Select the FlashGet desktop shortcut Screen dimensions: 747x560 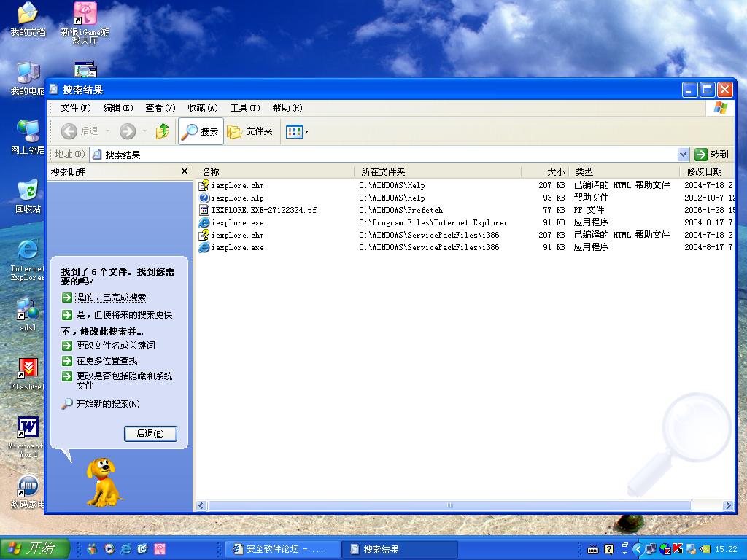pyautogui.click(x=28, y=374)
